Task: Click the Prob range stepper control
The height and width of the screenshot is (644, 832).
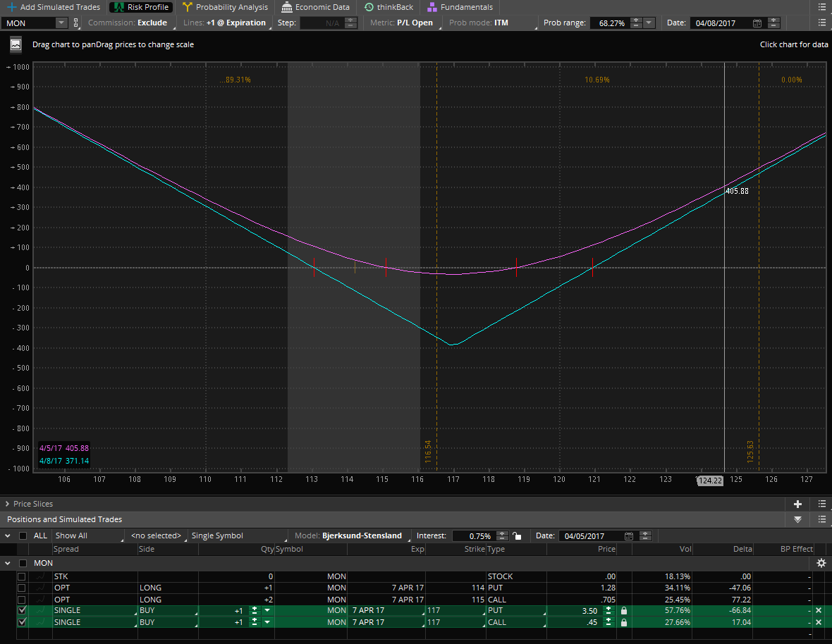Action: tap(635, 23)
